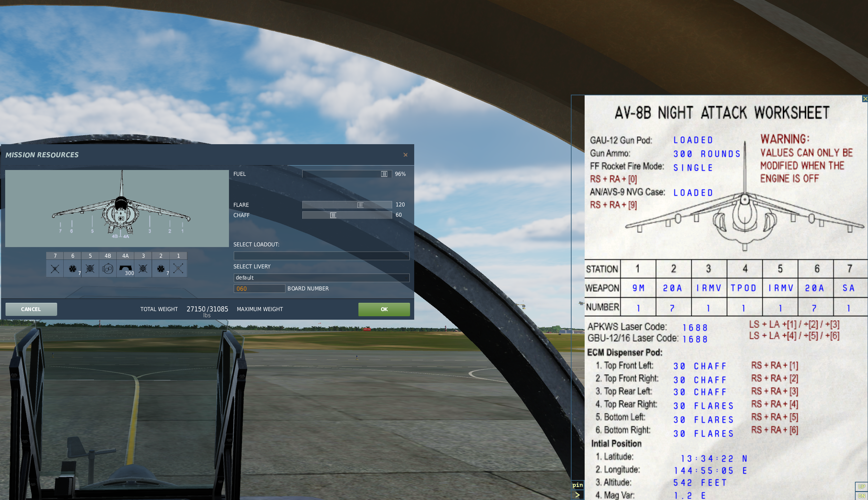The width and height of the screenshot is (868, 500).
Task: Click the GBU-12/16 Laser Code value
Action: pos(695,339)
